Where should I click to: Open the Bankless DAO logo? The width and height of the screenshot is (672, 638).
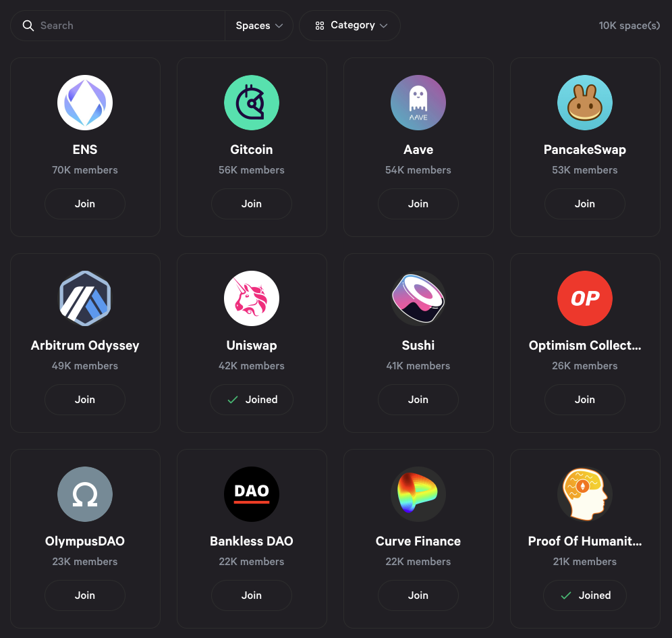pos(252,494)
